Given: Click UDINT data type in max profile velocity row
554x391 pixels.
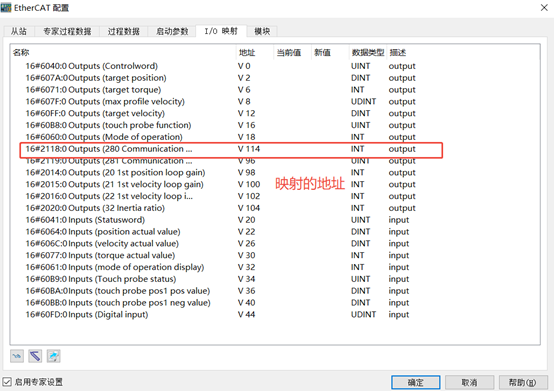Looking at the screenshot, I should tap(364, 101).
